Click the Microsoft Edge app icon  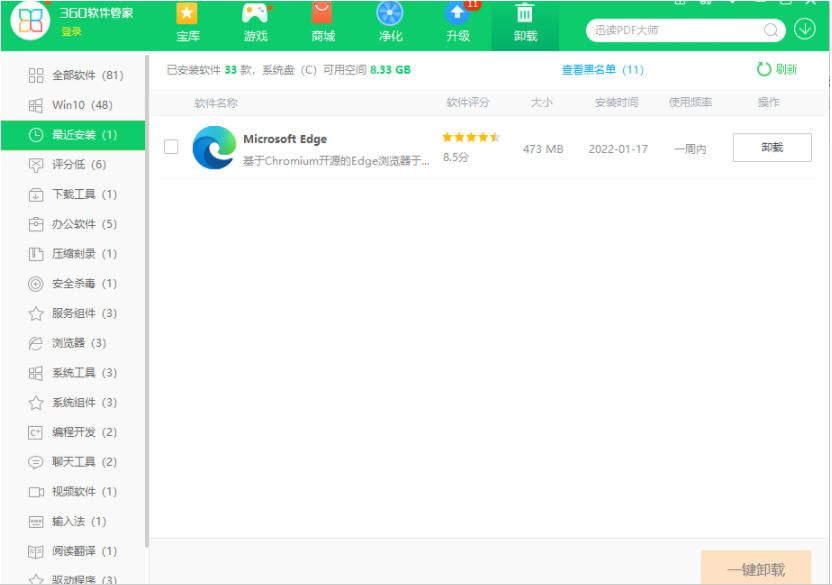(x=213, y=148)
